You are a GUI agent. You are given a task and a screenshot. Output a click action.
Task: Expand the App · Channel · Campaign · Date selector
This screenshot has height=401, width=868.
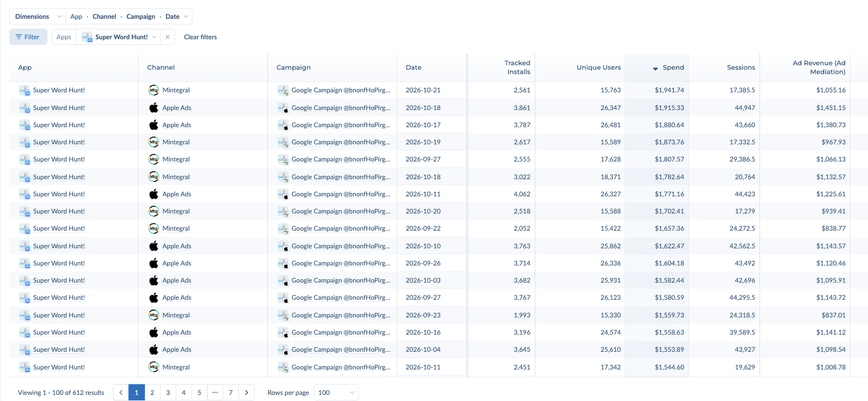click(129, 17)
